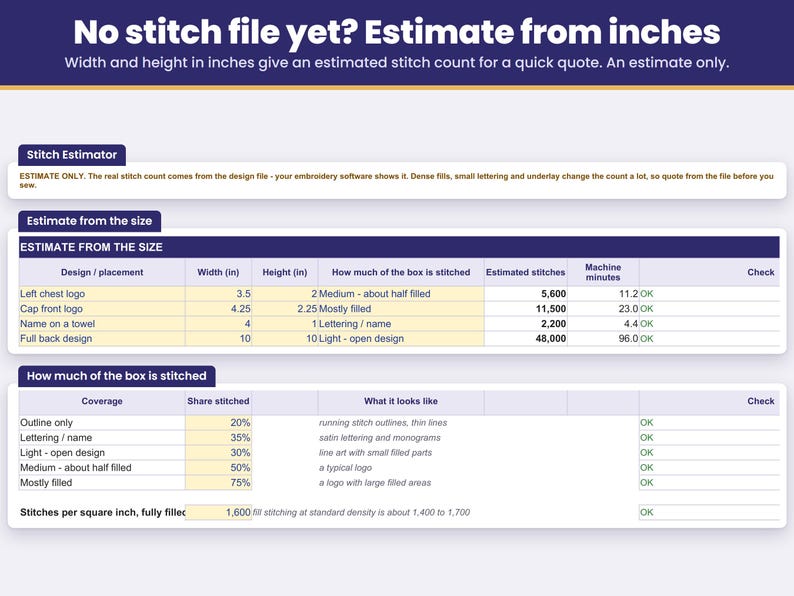Edit the 1,600 stitches per square inch value
Image resolution: width=794 pixels, height=596 pixels.
218,512
